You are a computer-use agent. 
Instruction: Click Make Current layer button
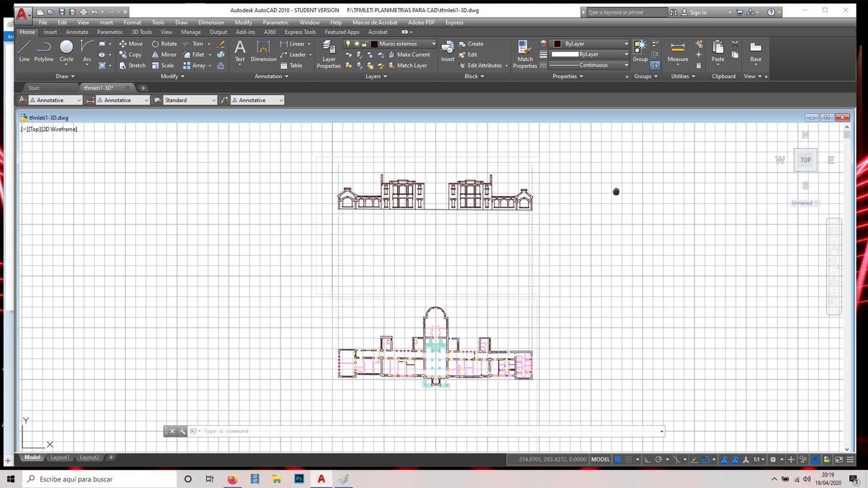coord(408,54)
